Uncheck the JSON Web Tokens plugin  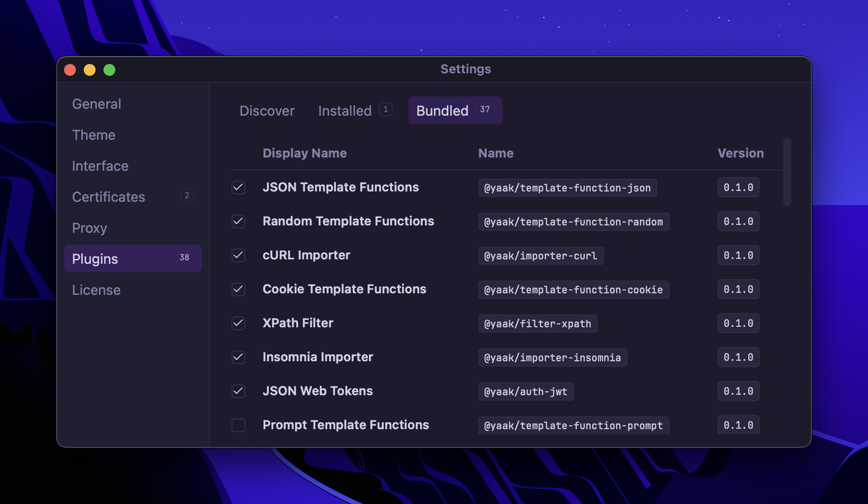pos(238,391)
